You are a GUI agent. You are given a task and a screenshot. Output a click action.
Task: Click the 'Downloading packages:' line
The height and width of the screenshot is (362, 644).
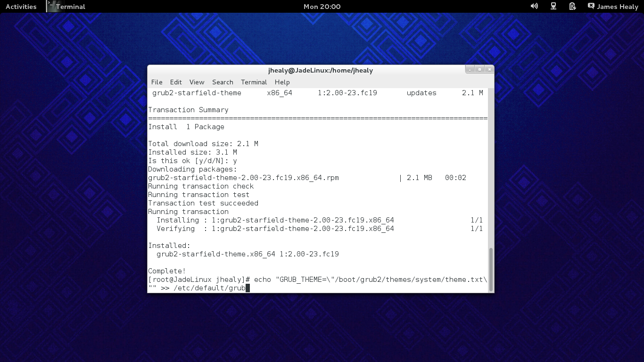(192, 169)
